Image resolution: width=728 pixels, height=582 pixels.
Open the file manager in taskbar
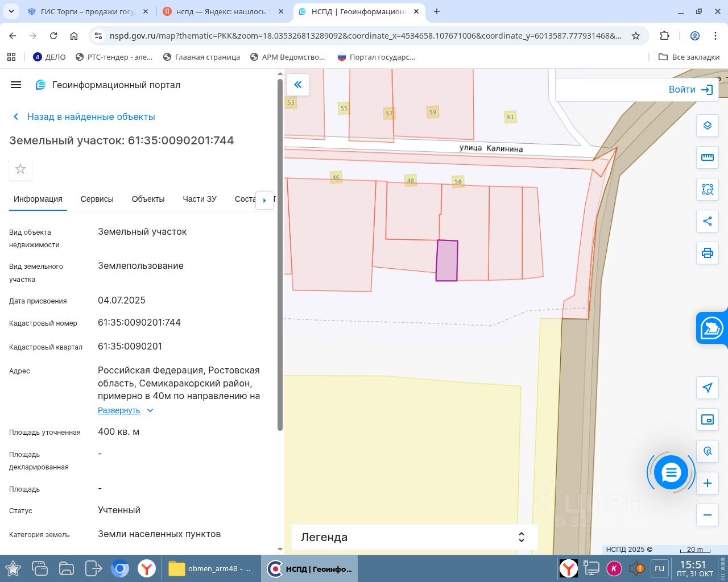pyautogui.click(x=67, y=568)
